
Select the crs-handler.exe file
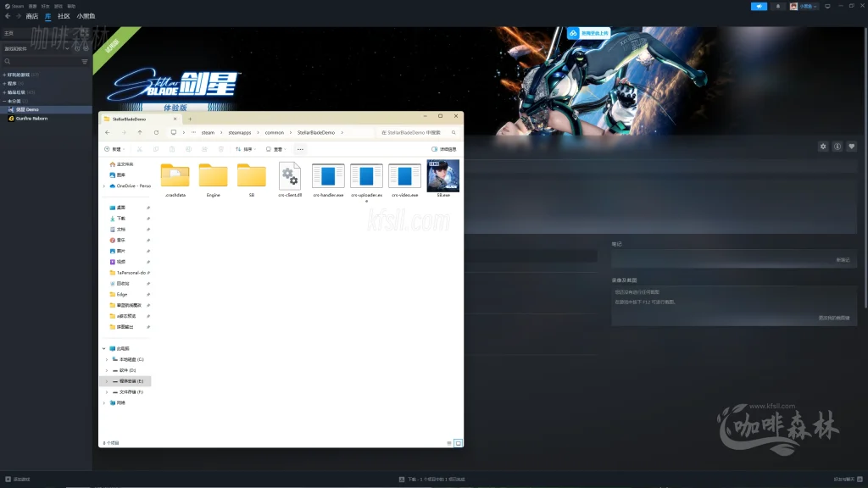tap(328, 180)
